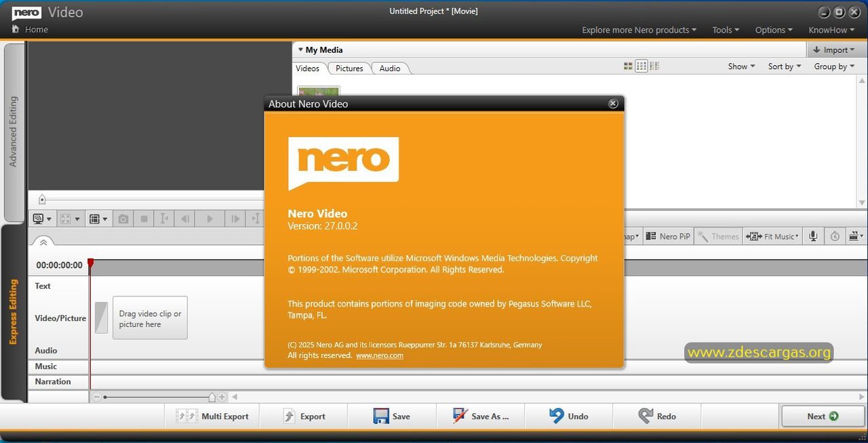Open the clapperboard dropdown icon
The image size is (868, 443).
click(x=856, y=236)
